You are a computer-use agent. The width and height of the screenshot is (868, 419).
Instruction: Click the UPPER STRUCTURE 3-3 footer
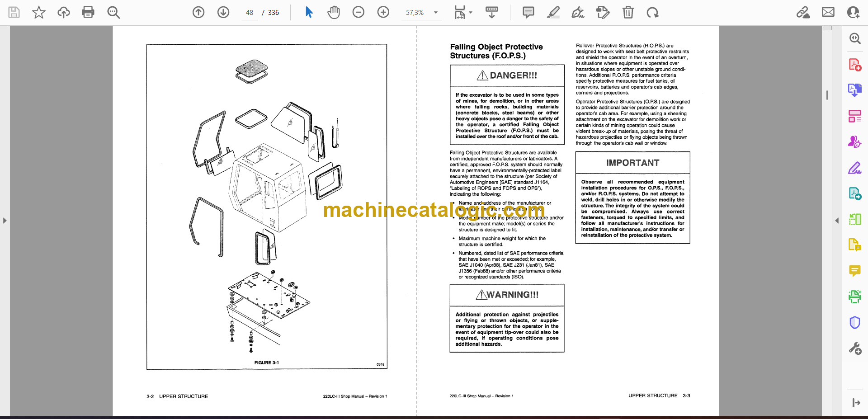659,395
